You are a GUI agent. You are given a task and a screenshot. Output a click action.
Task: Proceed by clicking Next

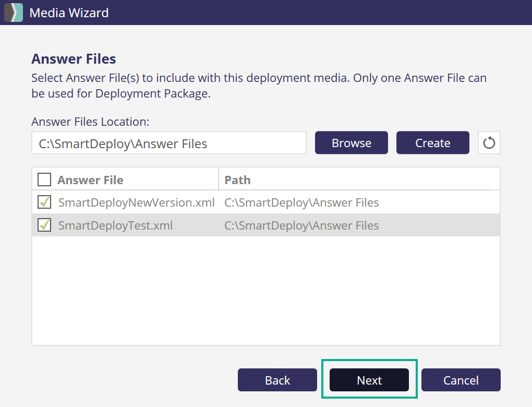click(369, 380)
